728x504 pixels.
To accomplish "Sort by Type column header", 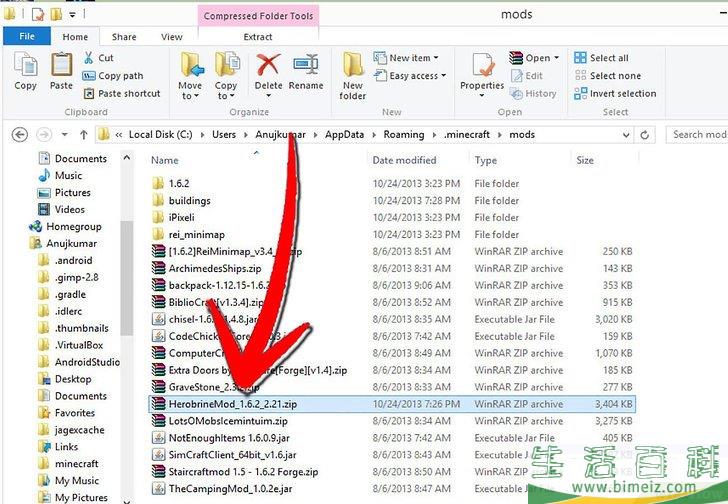I will pyautogui.click(x=486, y=160).
